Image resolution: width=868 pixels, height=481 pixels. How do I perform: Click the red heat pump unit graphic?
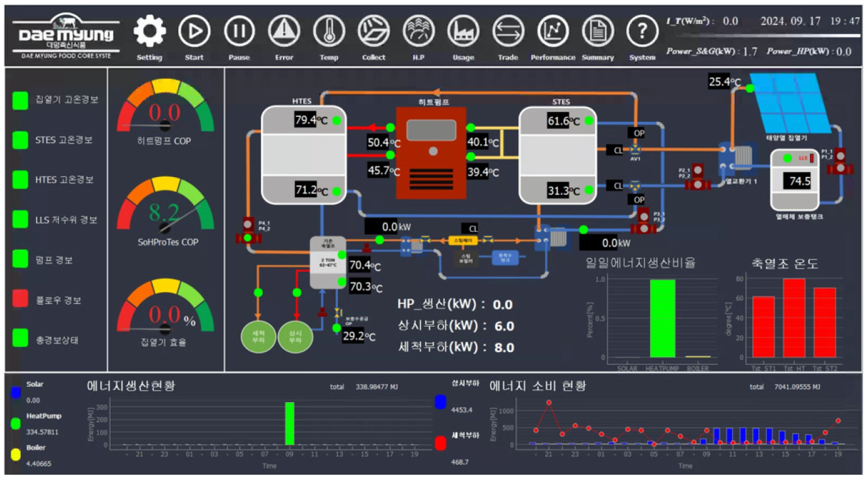431,152
